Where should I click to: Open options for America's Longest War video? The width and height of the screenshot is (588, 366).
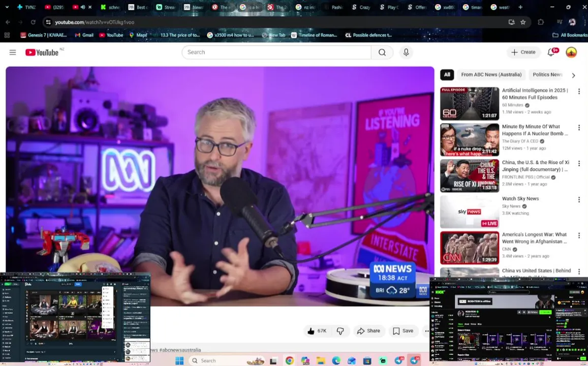click(x=579, y=235)
